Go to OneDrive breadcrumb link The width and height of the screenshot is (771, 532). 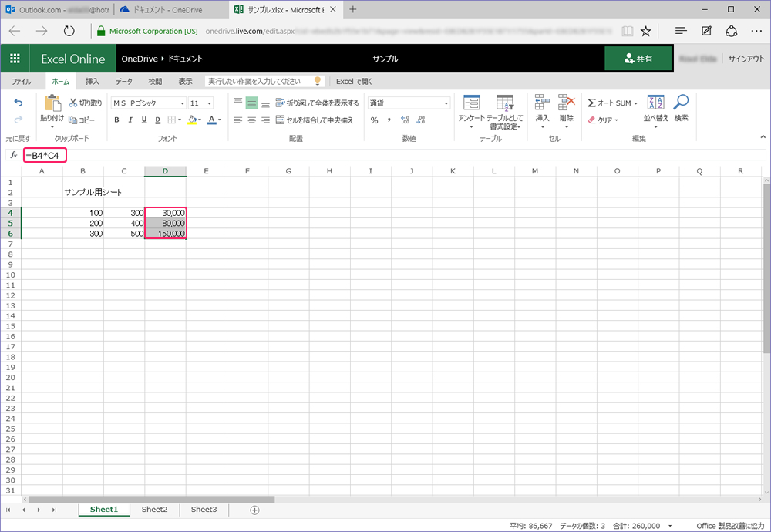(140, 59)
